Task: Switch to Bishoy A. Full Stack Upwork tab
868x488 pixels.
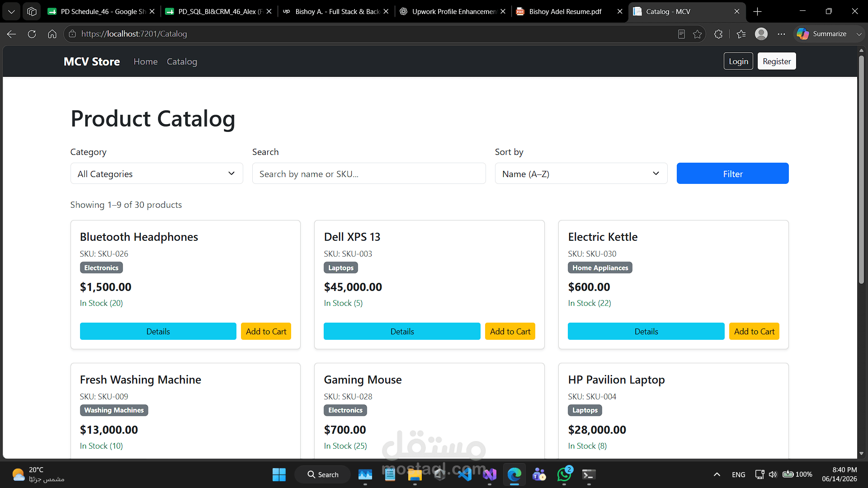Action: [335, 11]
